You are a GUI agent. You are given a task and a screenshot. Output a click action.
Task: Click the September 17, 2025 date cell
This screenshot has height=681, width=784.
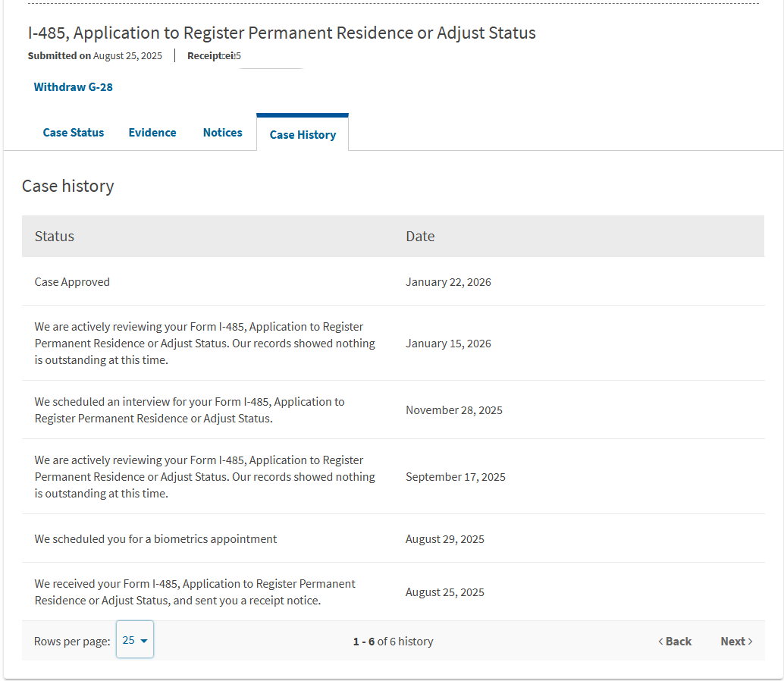(456, 477)
